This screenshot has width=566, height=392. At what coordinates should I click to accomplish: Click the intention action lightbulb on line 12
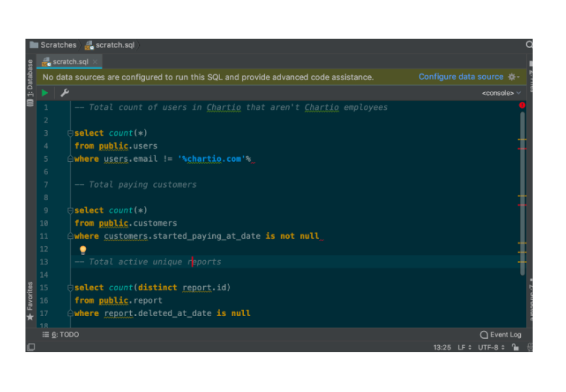pyautogui.click(x=83, y=249)
